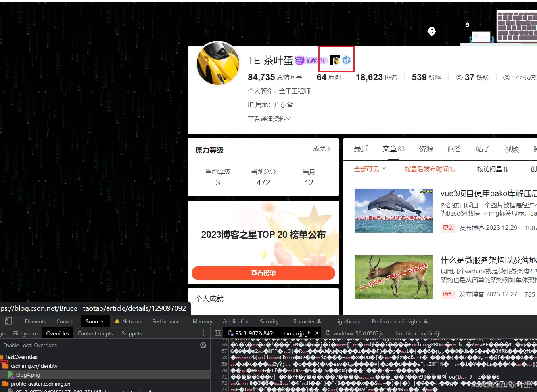537x392 pixels.
Task: Open the 全部可见 visibility dropdown
Action: coord(370,169)
